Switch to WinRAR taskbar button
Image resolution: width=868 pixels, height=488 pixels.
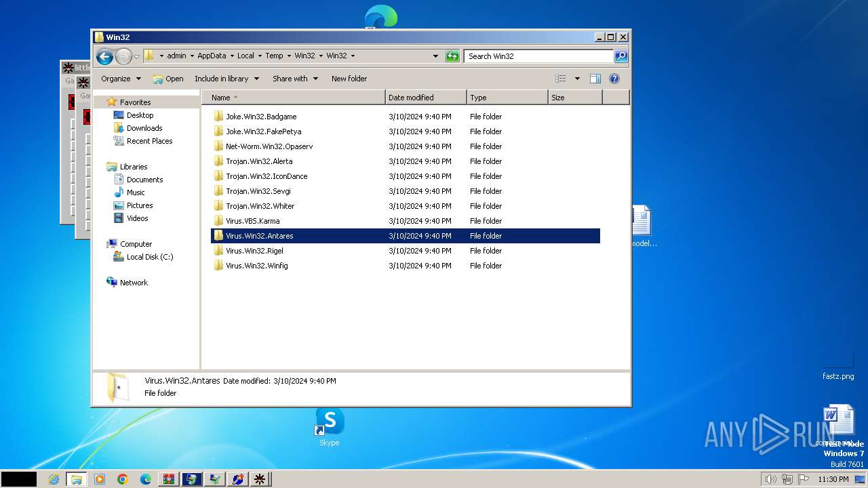pyautogui.click(x=169, y=479)
